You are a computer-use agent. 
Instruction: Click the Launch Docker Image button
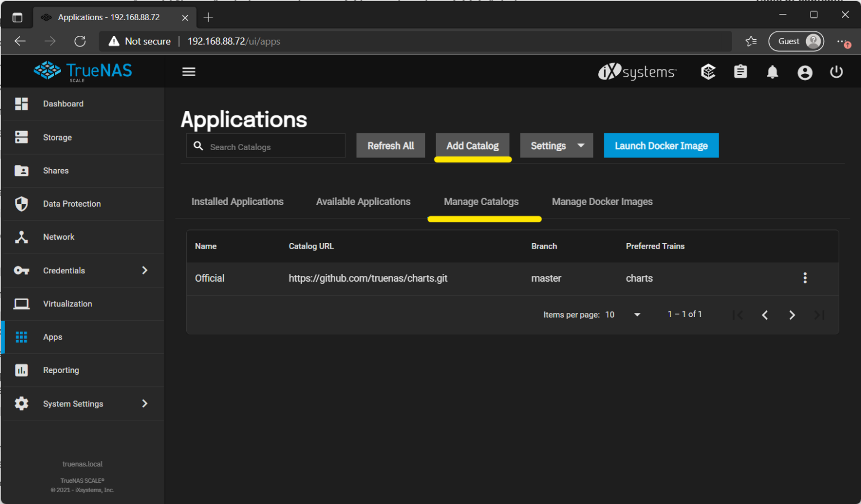pyautogui.click(x=661, y=146)
